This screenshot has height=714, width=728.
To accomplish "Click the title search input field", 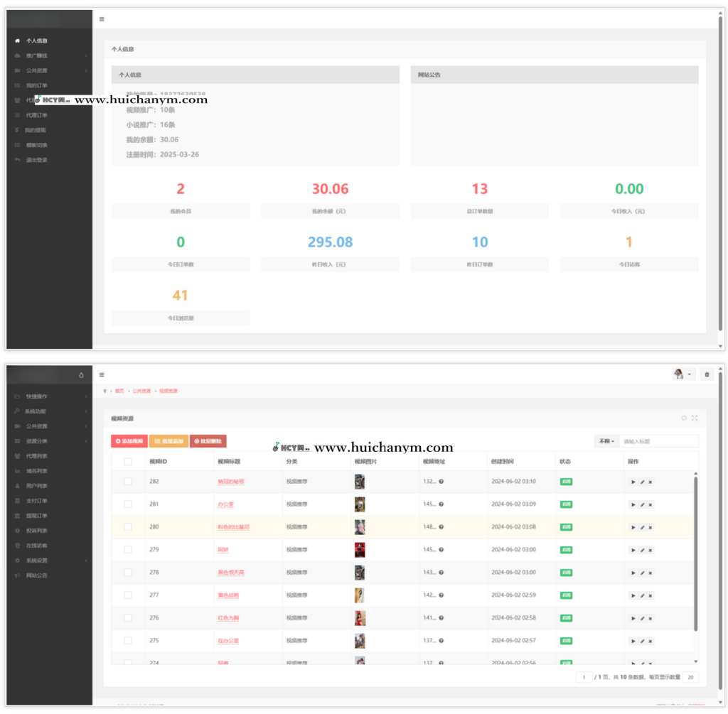I will 658,441.
